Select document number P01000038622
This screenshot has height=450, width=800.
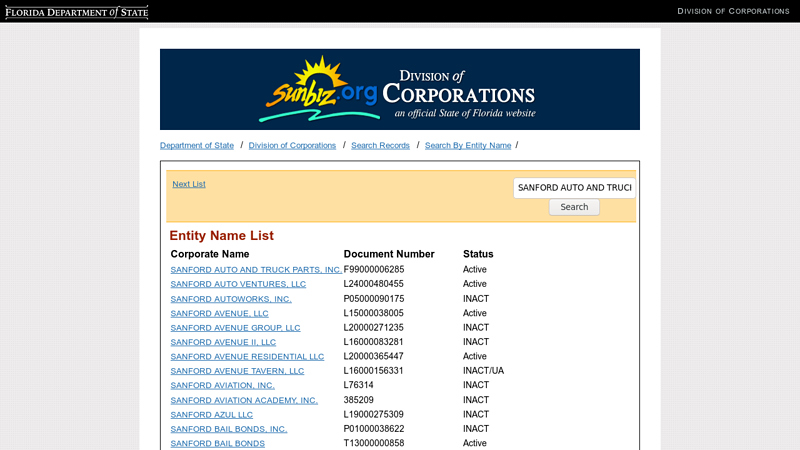pos(373,429)
